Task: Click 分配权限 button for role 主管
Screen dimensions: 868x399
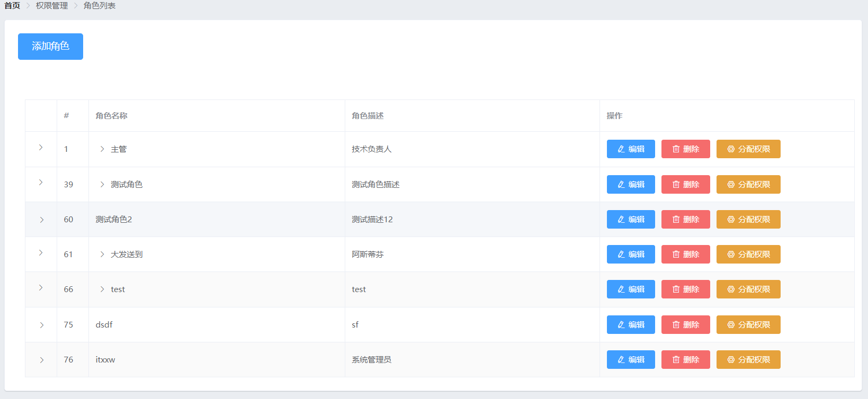Action: click(x=748, y=149)
